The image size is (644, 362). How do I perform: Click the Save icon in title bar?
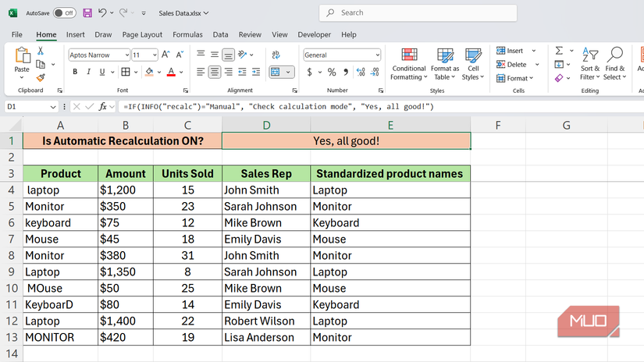(87, 13)
